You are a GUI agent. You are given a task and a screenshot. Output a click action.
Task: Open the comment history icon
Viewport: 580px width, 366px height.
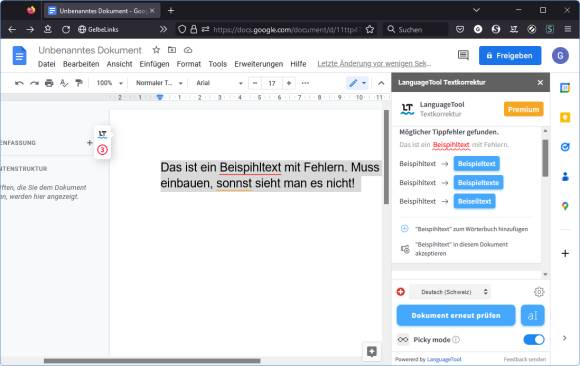point(463,56)
